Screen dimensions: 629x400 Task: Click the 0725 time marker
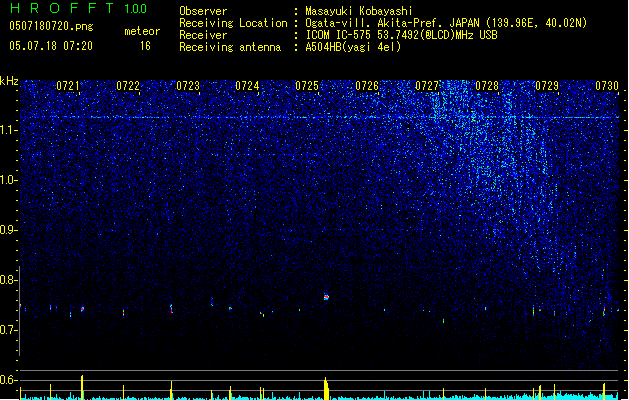(307, 86)
